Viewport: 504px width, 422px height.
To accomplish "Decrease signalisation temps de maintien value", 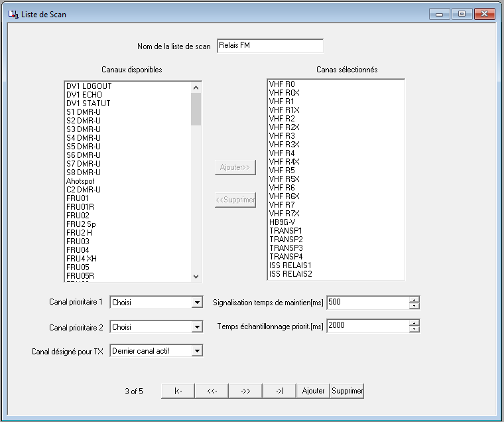I will [414, 306].
